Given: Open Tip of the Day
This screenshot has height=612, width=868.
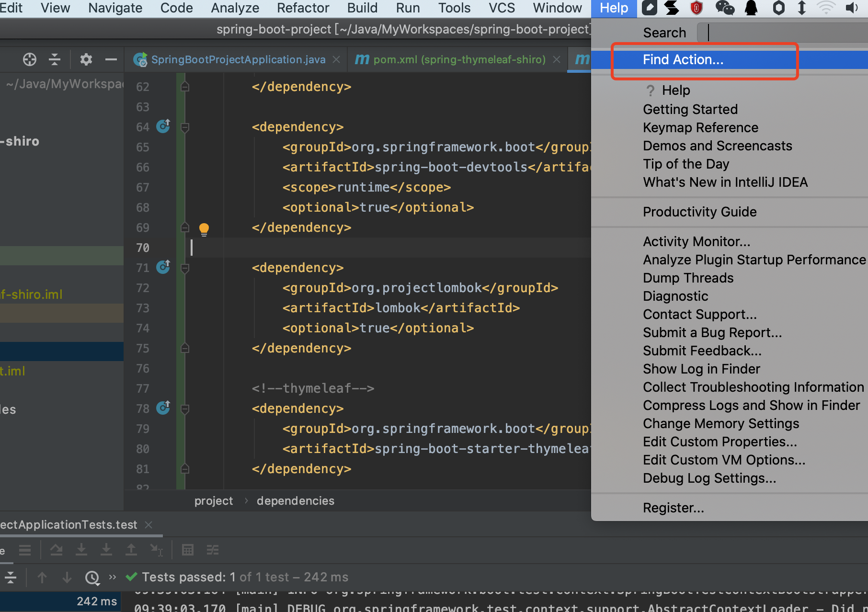Looking at the screenshot, I should [730, 164].
